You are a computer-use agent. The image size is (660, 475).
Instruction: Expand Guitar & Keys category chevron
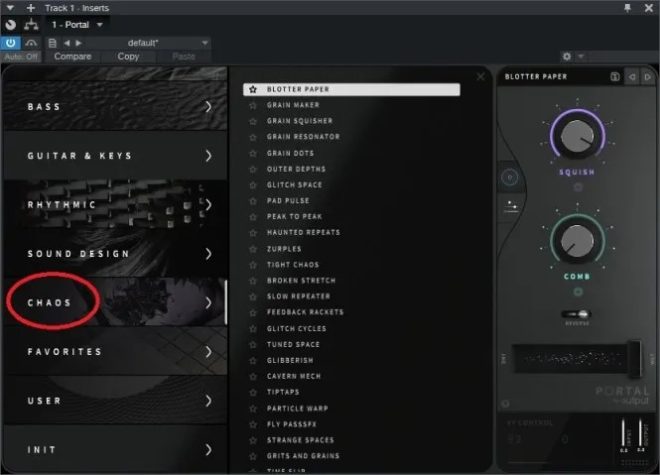(208, 156)
